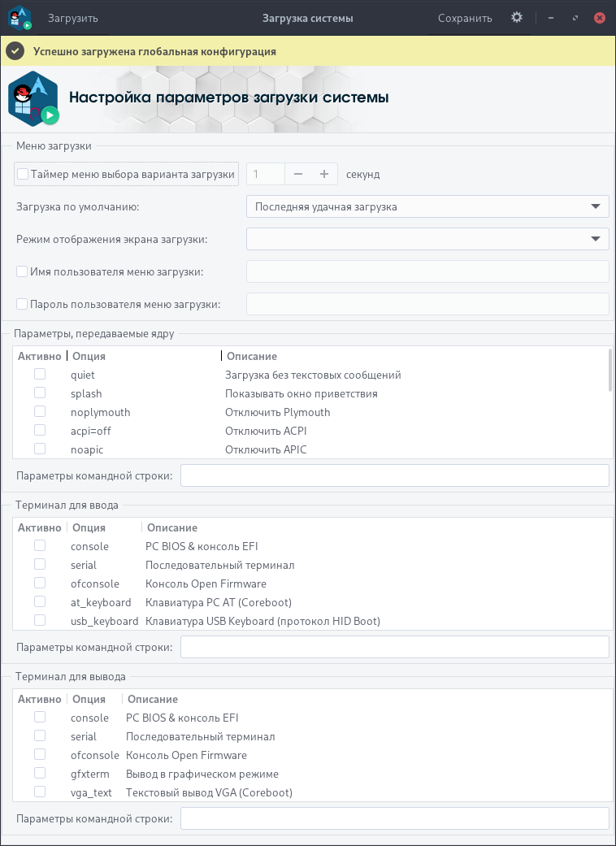The image size is (616, 846).
Task: Open the settings gear menu
Action: tap(517, 17)
